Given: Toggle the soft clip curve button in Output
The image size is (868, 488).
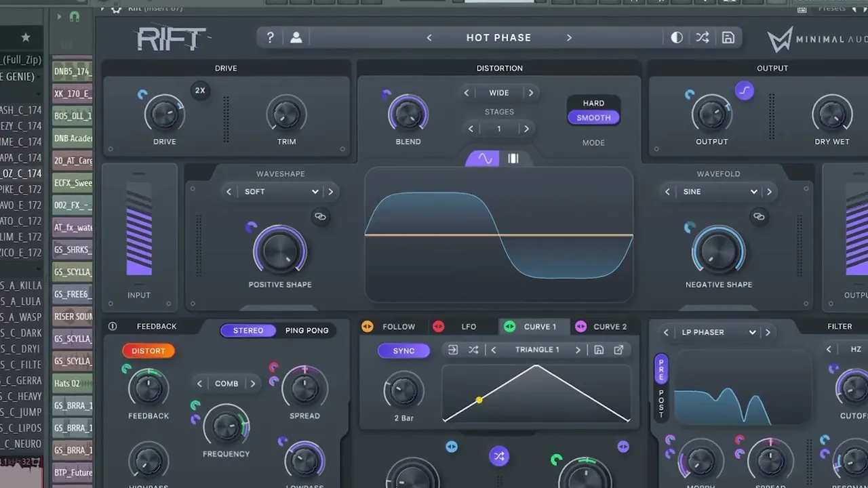Looking at the screenshot, I should [745, 90].
